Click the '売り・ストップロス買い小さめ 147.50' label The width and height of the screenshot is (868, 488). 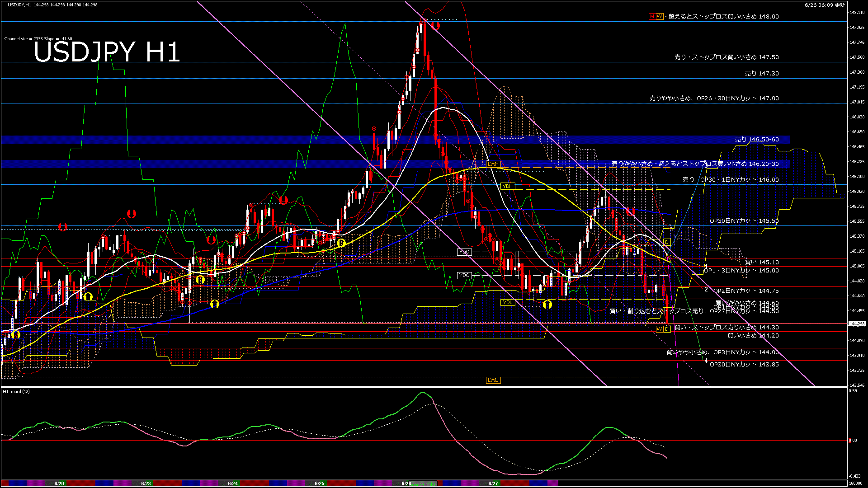point(726,57)
